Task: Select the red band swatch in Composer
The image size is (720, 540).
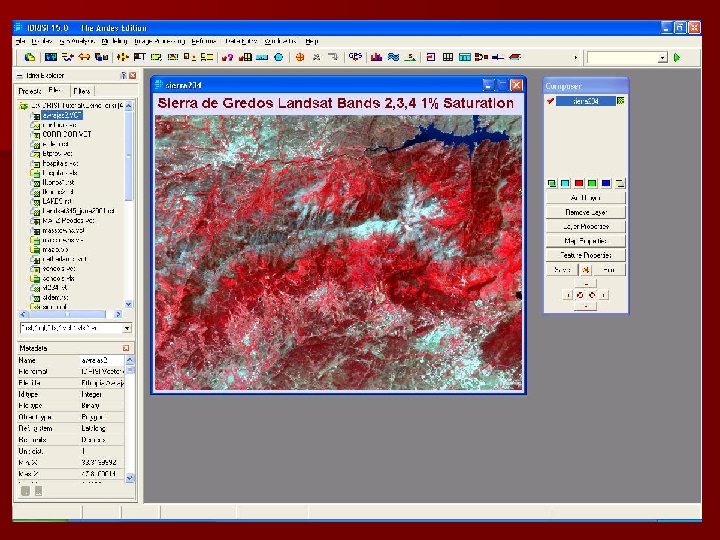Action: coord(579,183)
